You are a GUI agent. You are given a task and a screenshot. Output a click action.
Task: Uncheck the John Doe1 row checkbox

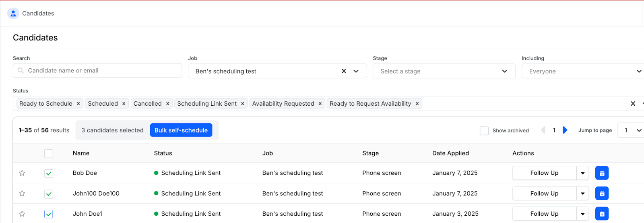[x=49, y=214]
